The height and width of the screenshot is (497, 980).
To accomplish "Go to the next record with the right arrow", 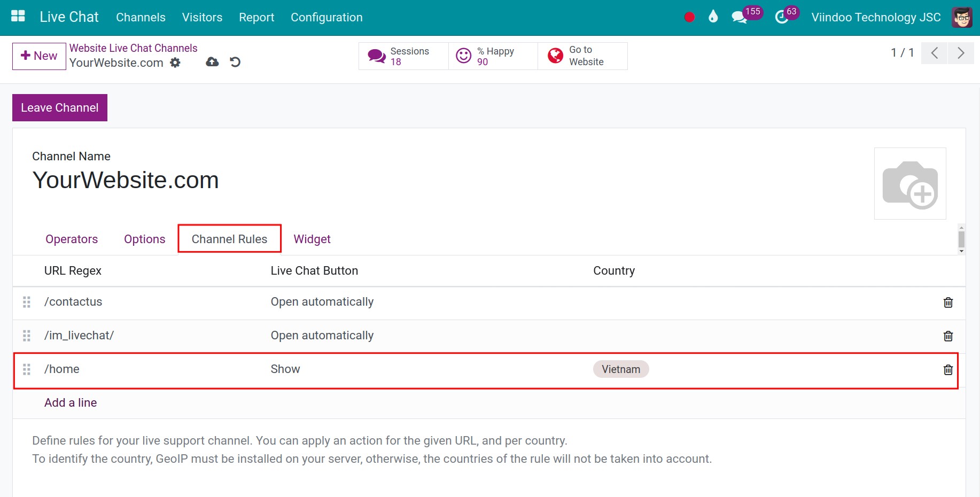I will click(x=961, y=53).
